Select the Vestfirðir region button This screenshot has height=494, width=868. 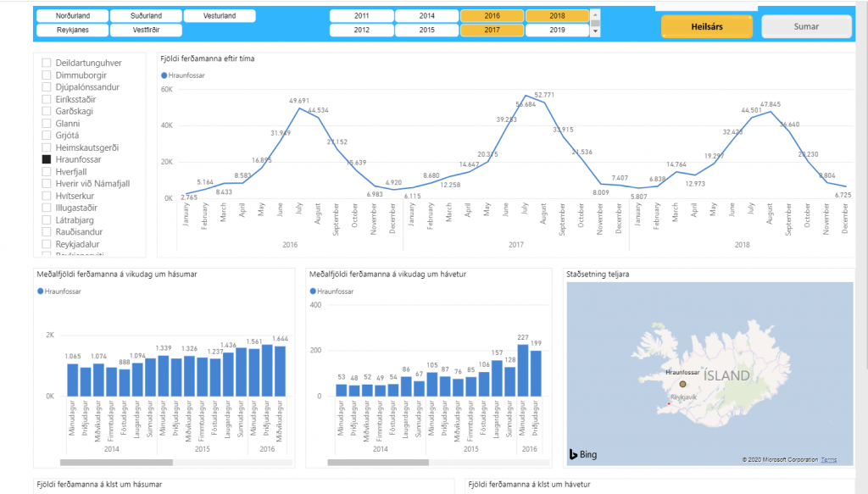(146, 30)
